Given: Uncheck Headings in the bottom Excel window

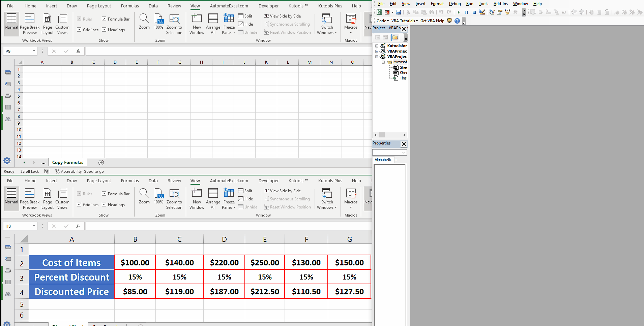Looking at the screenshot, I should (104, 204).
